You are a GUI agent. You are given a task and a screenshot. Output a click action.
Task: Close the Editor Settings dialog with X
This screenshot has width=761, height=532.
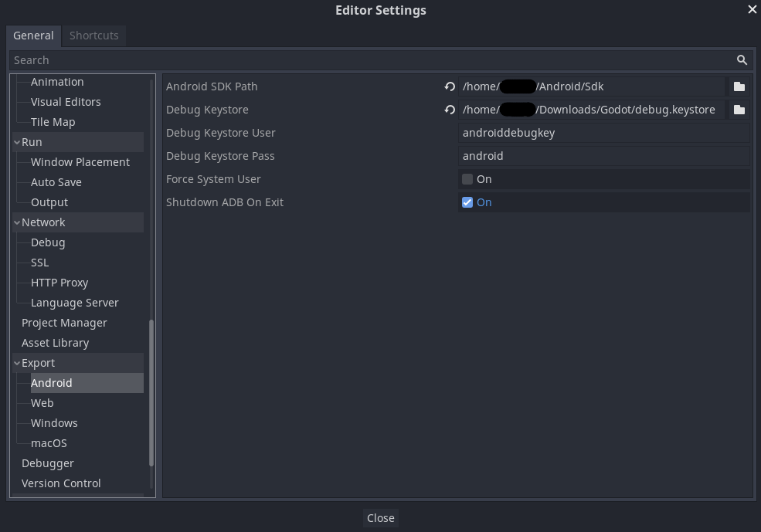click(x=753, y=9)
